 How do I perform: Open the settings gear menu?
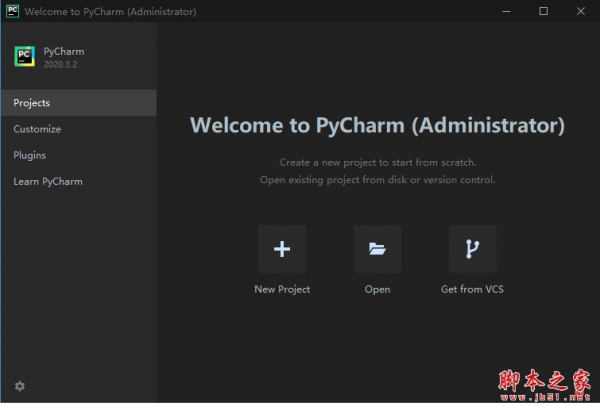click(x=20, y=386)
